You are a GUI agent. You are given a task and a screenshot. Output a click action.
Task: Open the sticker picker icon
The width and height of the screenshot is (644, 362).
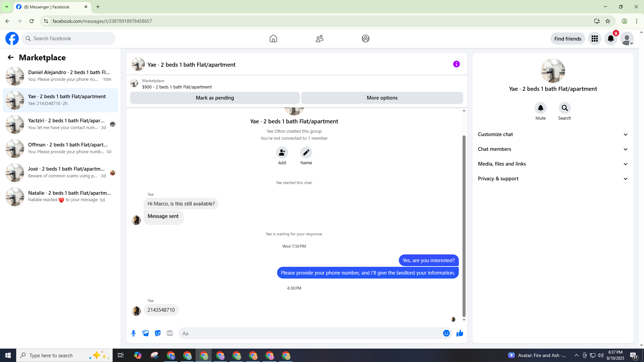tap(158, 333)
